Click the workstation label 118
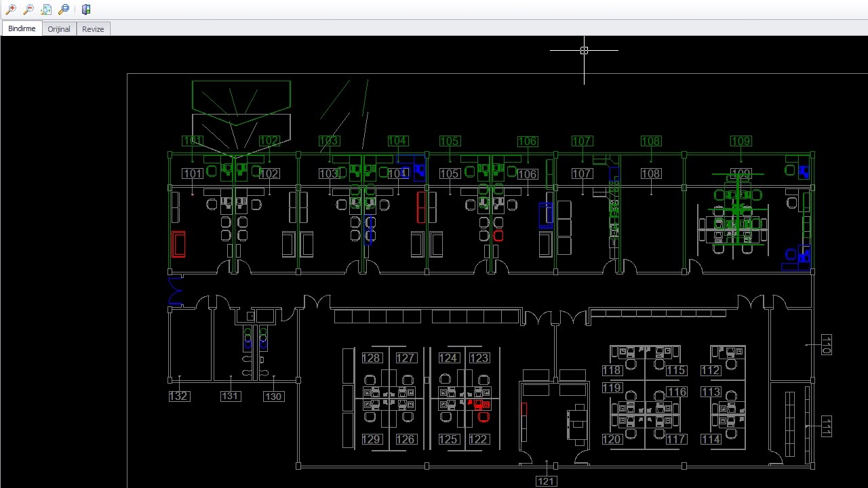This screenshot has height=488, width=868. point(612,370)
